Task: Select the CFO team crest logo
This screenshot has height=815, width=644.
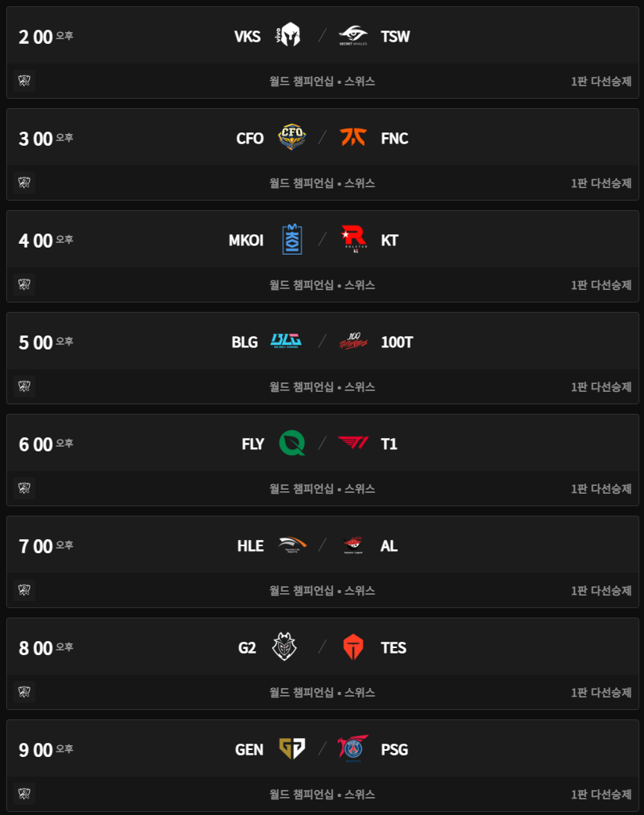Action: point(292,138)
